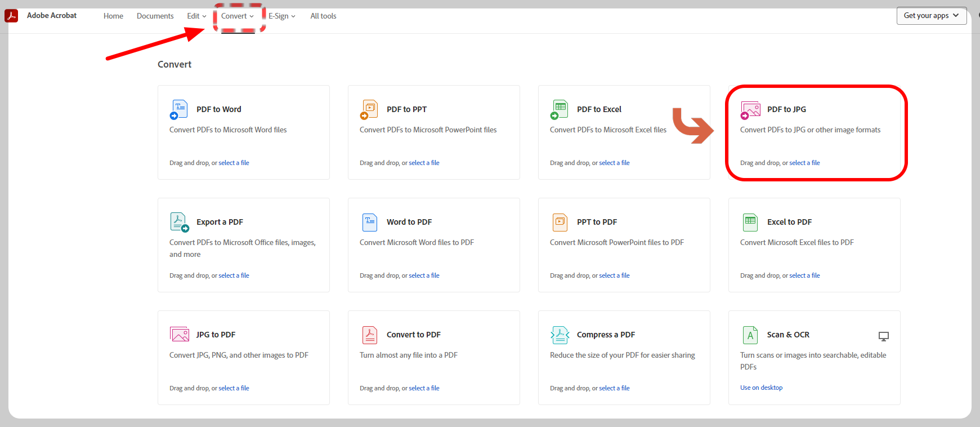The width and height of the screenshot is (980, 427).
Task: Click the Convert to PDF icon
Action: click(x=370, y=335)
